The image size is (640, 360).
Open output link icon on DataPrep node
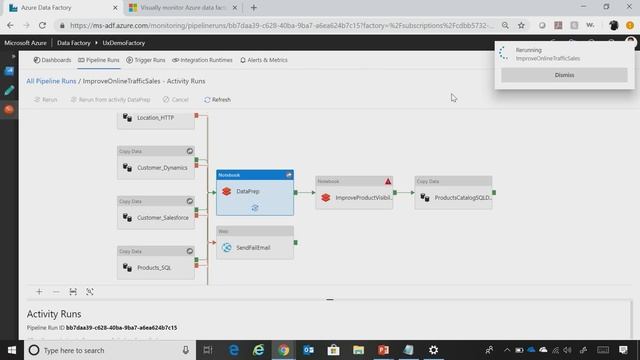289,175
